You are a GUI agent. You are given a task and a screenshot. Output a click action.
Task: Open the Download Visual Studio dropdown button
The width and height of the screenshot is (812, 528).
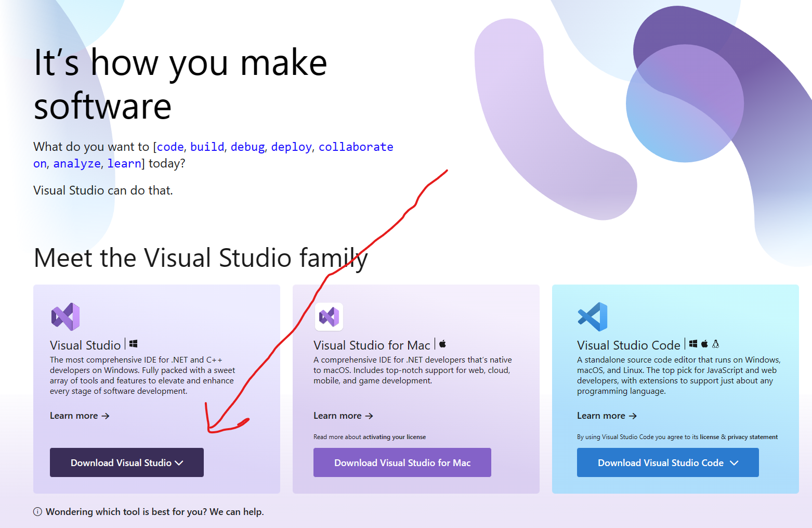tap(127, 462)
